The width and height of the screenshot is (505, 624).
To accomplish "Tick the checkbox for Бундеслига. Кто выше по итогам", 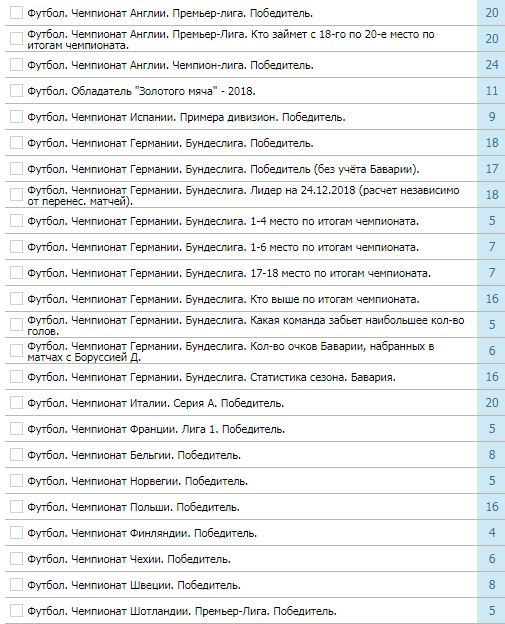I will click(16, 298).
